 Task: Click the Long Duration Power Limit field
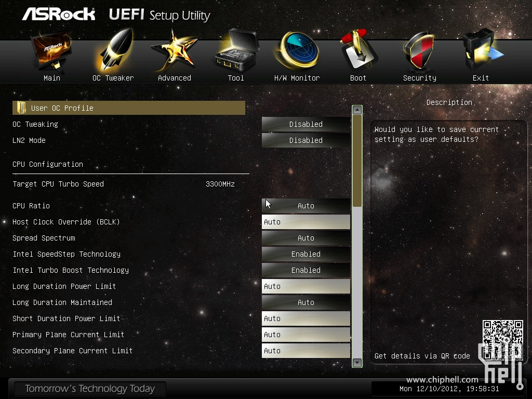point(305,286)
